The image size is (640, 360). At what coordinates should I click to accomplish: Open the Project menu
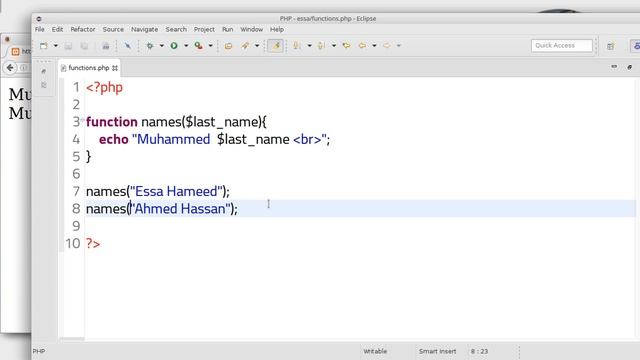204,29
